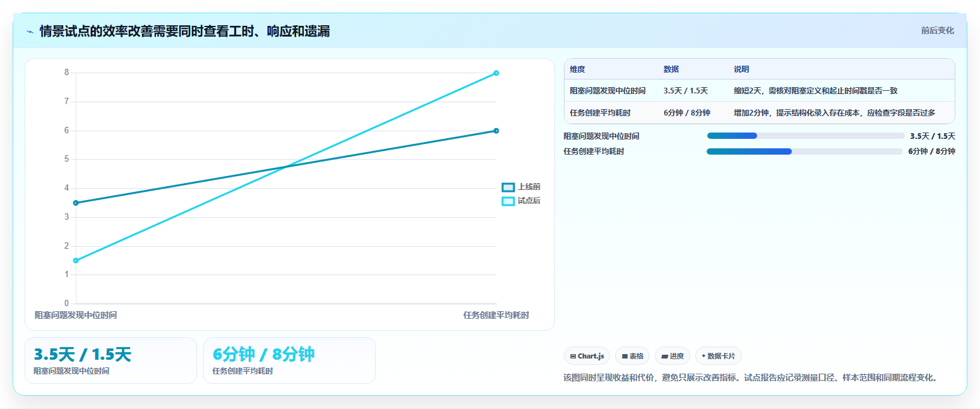Click the description starting 增加2分钟
This screenshot has width=980, height=409.
tap(835, 113)
